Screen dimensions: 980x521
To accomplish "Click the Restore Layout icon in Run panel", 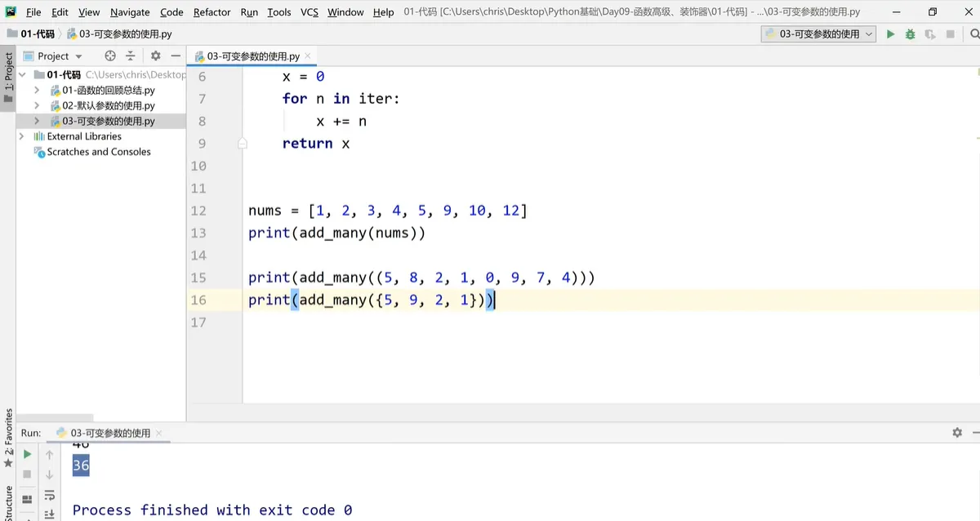I will [x=27, y=499].
